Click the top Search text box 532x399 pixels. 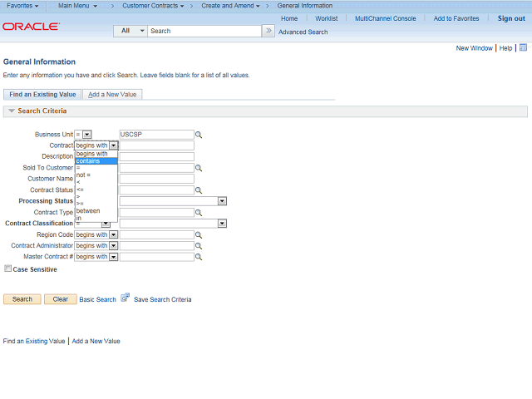[204, 31]
